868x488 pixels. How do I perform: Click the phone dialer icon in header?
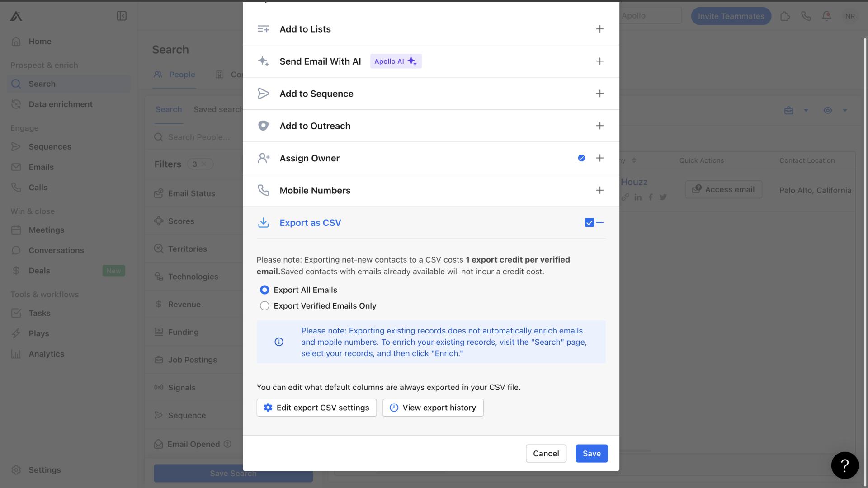[806, 16]
